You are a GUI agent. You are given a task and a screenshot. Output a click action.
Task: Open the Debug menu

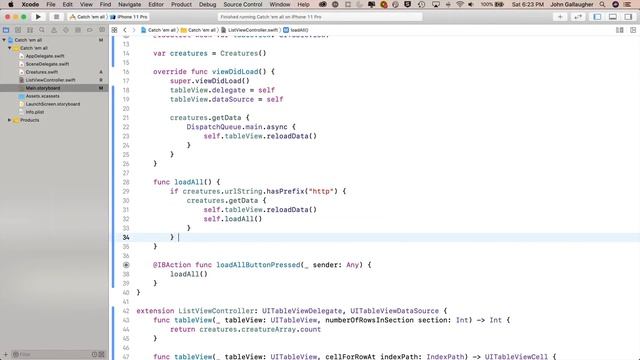[207, 4]
